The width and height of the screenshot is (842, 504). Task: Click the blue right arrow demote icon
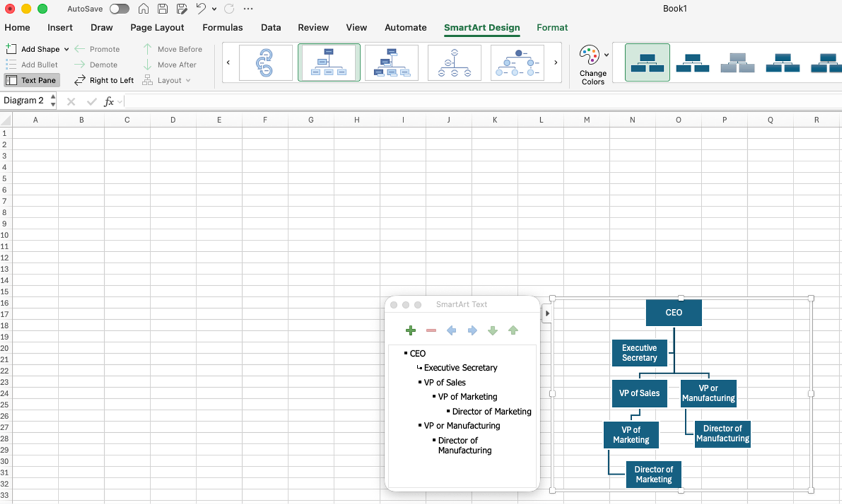click(472, 330)
